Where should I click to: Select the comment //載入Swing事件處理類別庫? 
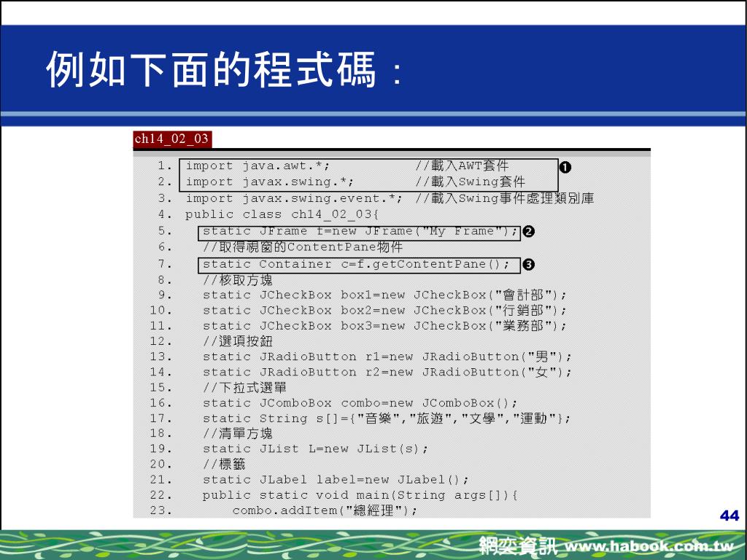[504, 198]
